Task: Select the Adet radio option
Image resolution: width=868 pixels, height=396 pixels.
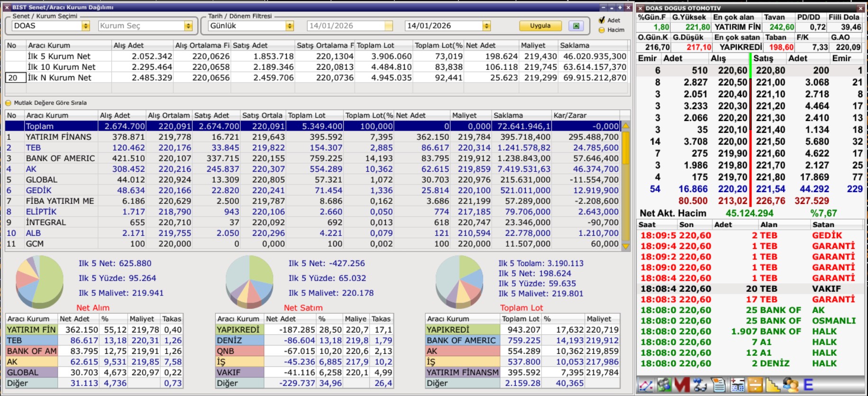Action: (602, 20)
